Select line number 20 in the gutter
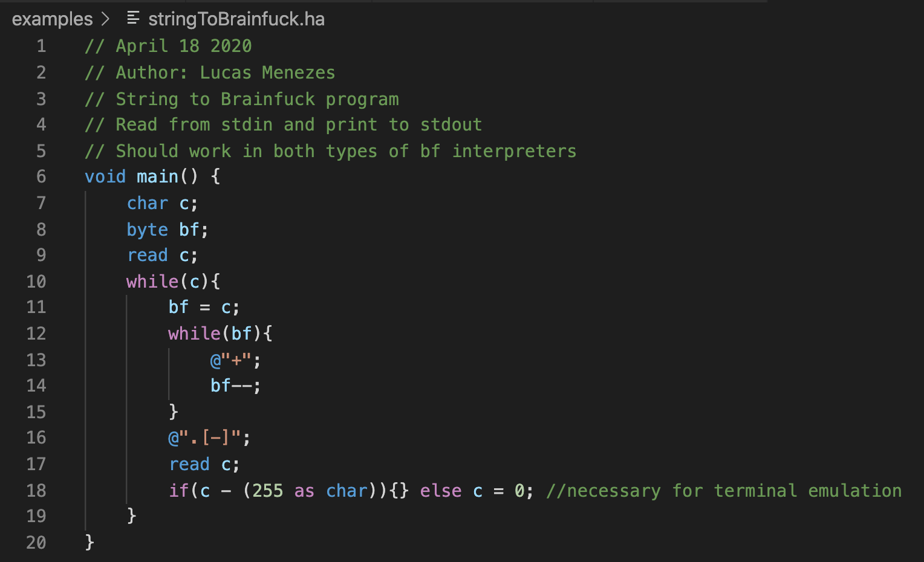Image resolution: width=924 pixels, height=562 pixels. point(36,543)
